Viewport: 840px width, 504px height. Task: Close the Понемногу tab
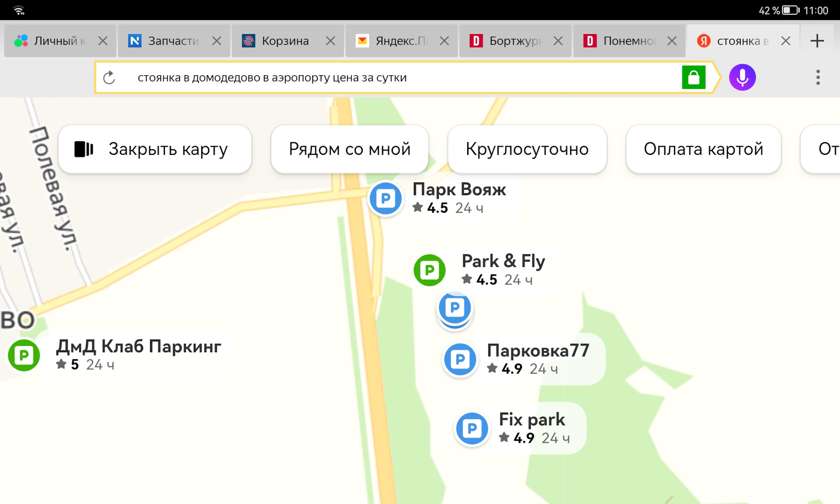[672, 41]
